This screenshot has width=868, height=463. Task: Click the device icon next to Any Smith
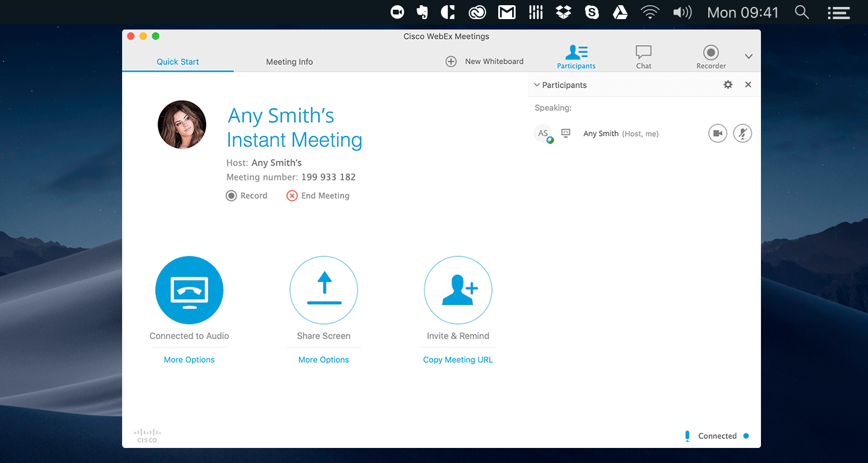click(x=566, y=133)
